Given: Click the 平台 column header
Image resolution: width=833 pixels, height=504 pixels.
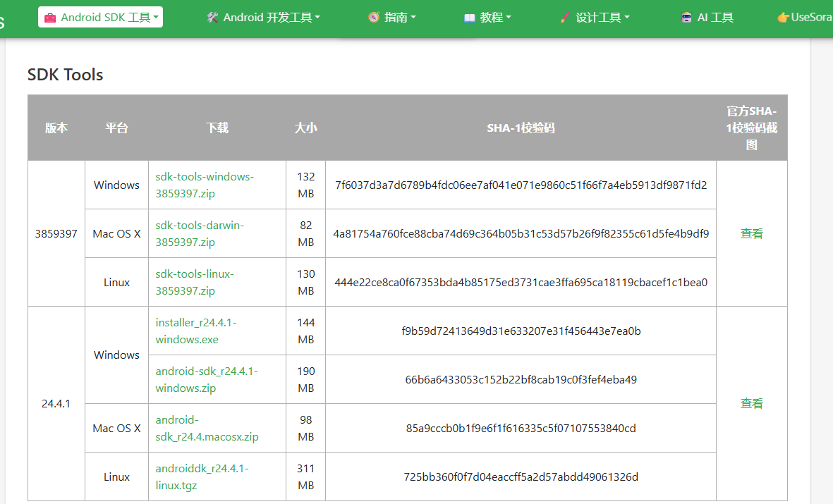Looking at the screenshot, I should tap(116, 128).
